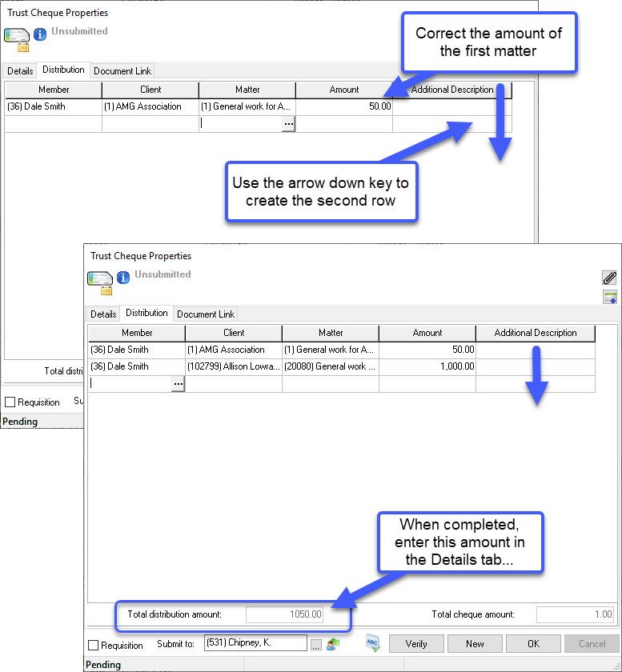This screenshot has width=622, height=672.
Task: Click the Verify button
Action: (416, 644)
